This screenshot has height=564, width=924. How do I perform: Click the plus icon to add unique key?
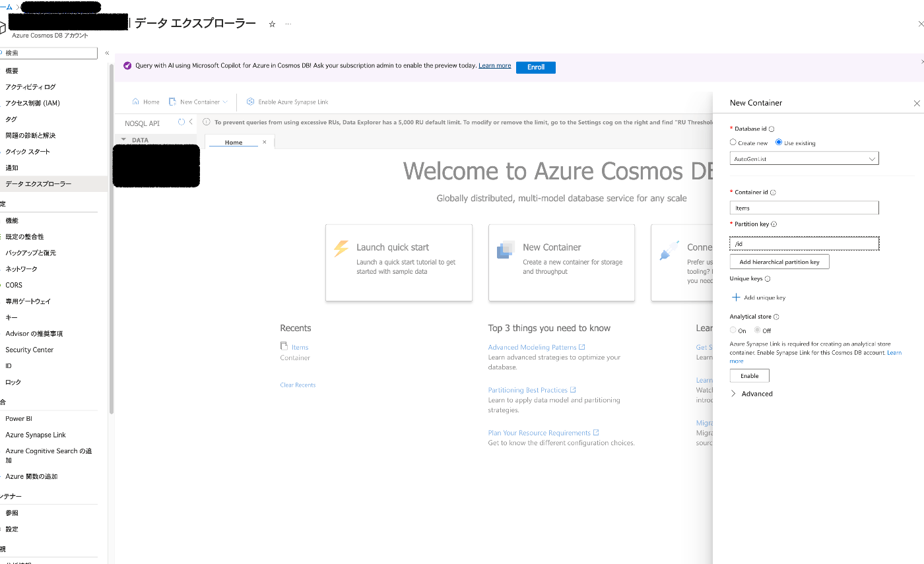(736, 298)
